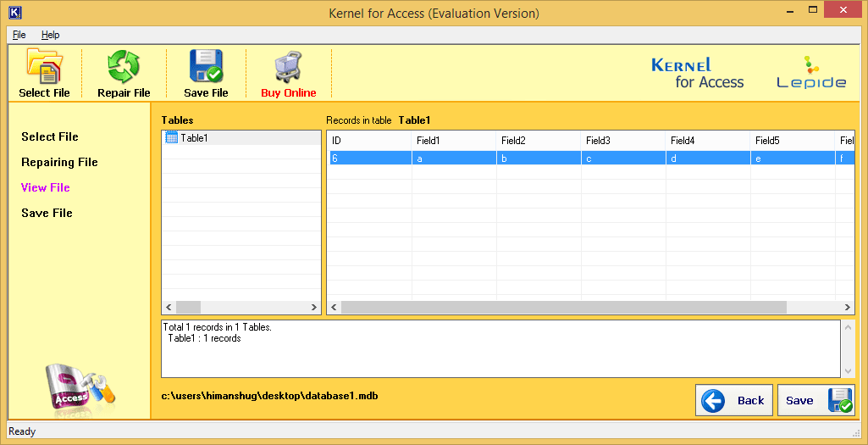Screen dimensions: 868x445
Task: Click the 'Ready' status bar text
Action: click(22, 431)
